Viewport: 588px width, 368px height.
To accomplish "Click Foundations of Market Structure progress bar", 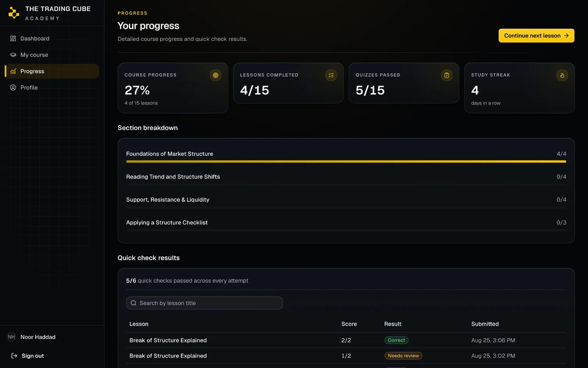I will click(346, 162).
